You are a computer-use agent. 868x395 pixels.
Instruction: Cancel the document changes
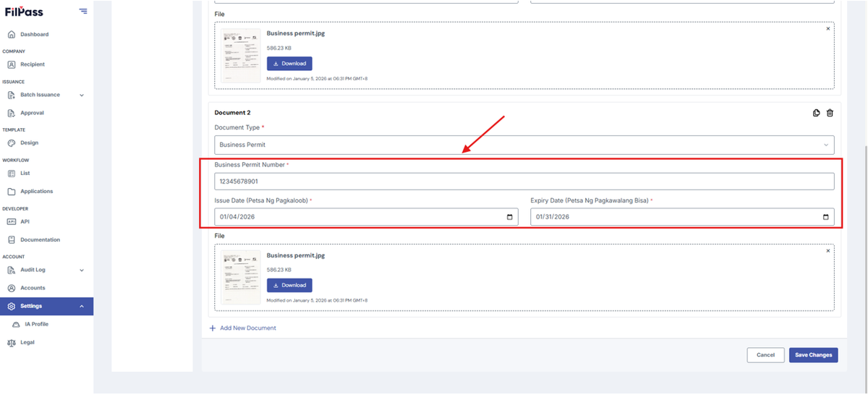[766, 355]
